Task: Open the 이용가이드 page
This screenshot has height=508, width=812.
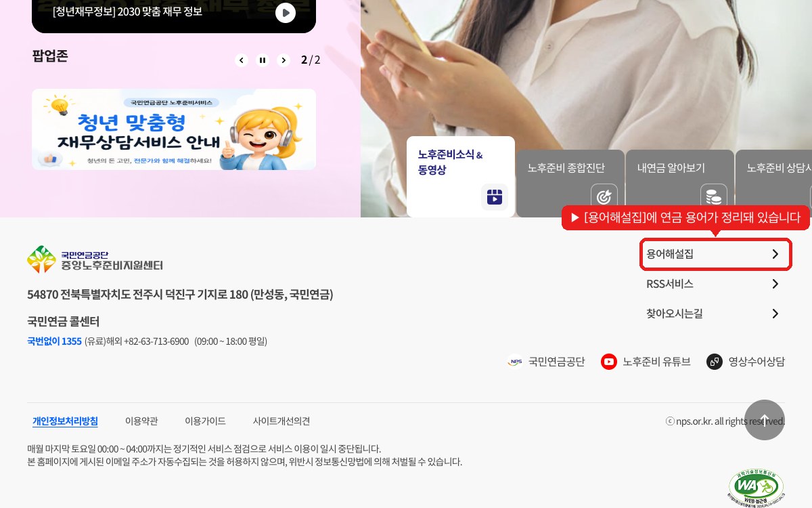Action: click(205, 421)
